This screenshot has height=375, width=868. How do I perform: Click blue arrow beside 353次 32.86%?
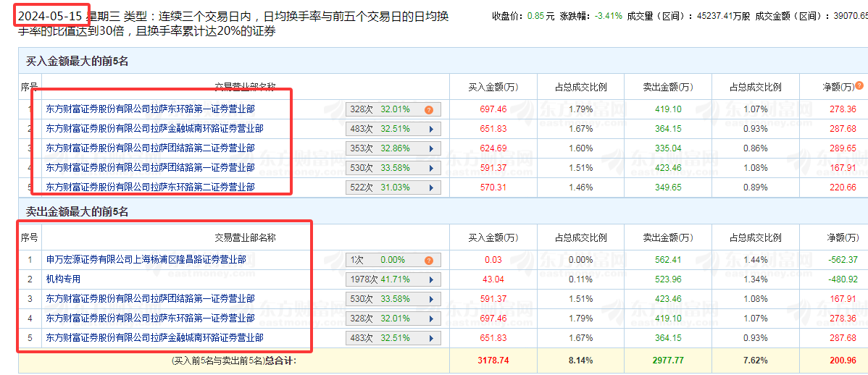click(430, 148)
